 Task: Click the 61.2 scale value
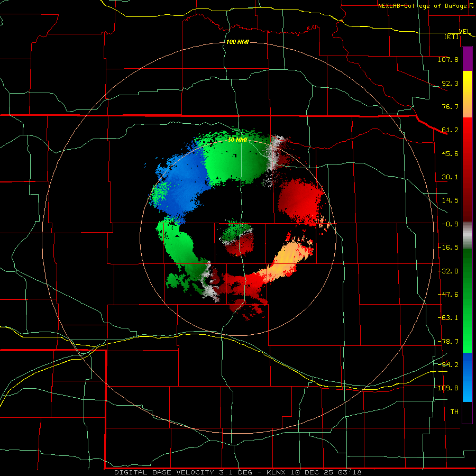[450, 130]
